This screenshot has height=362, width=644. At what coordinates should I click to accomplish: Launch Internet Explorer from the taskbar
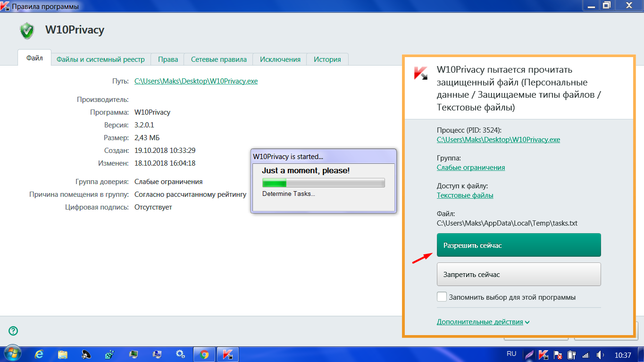click(40, 354)
